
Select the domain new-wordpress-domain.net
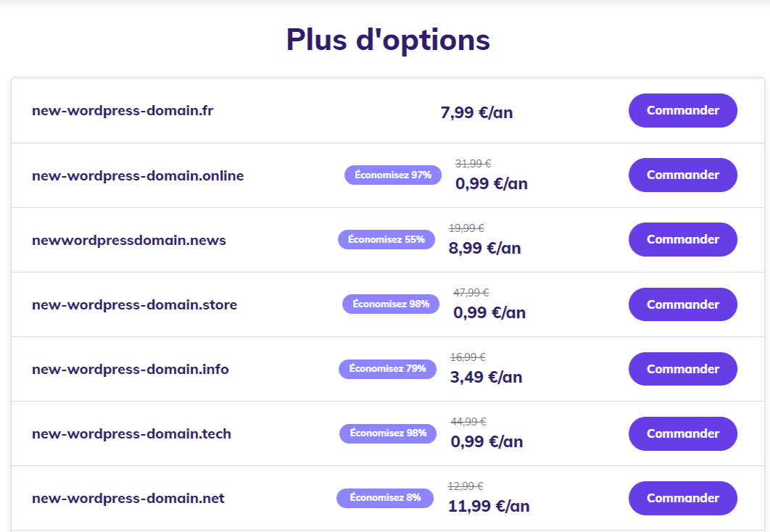click(x=128, y=498)
